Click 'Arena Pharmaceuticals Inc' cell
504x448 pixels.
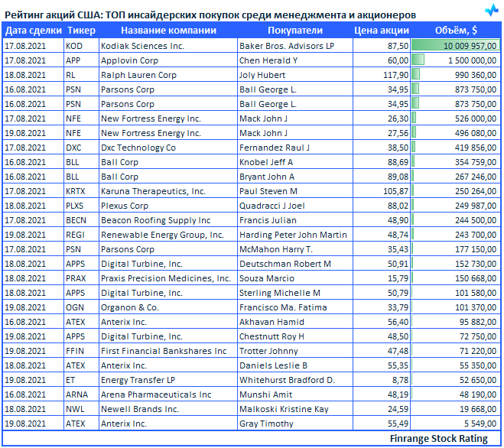[x=168, y=394]
